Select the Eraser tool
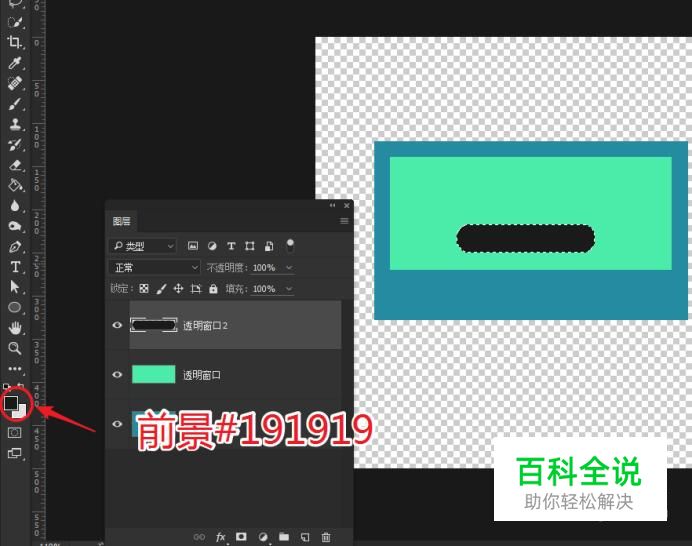The image size is (692, 546). (15, 165)
